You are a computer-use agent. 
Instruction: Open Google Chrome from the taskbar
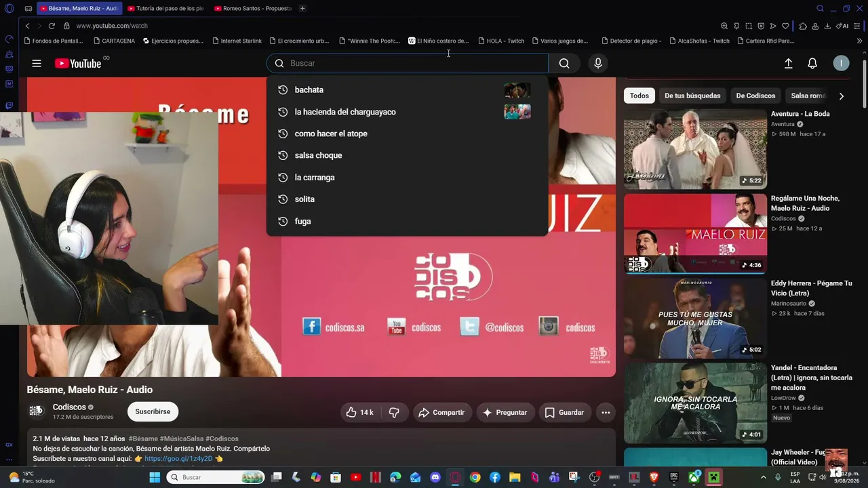tap(475, 477)
